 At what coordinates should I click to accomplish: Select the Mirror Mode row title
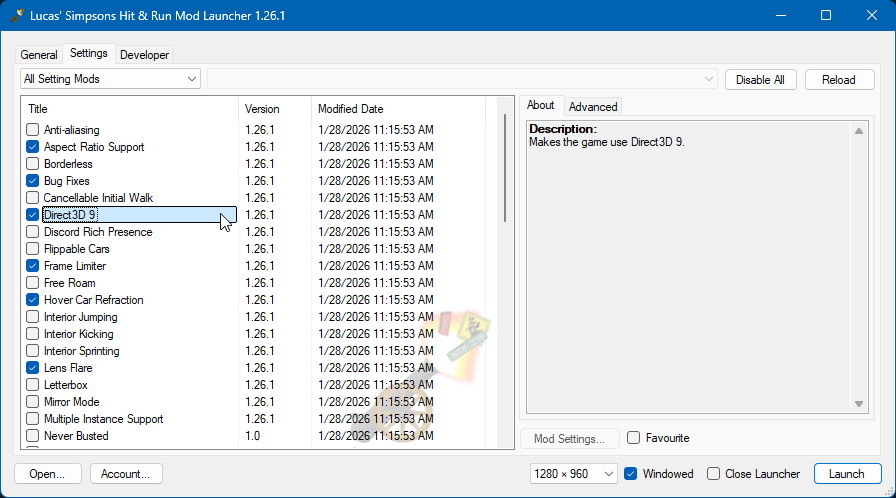pos(71,402)
